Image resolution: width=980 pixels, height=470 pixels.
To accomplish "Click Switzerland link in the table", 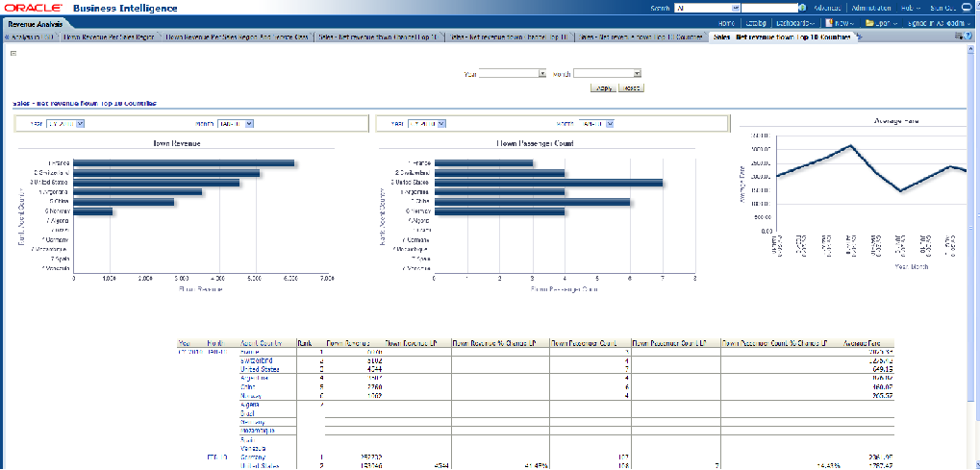I will 256,359.
